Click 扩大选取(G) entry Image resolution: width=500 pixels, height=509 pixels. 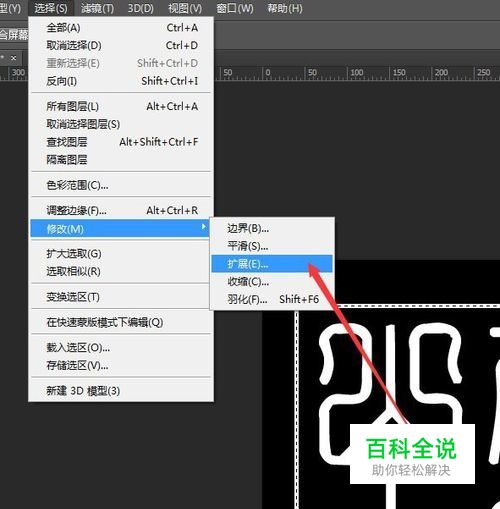[122, 254]
